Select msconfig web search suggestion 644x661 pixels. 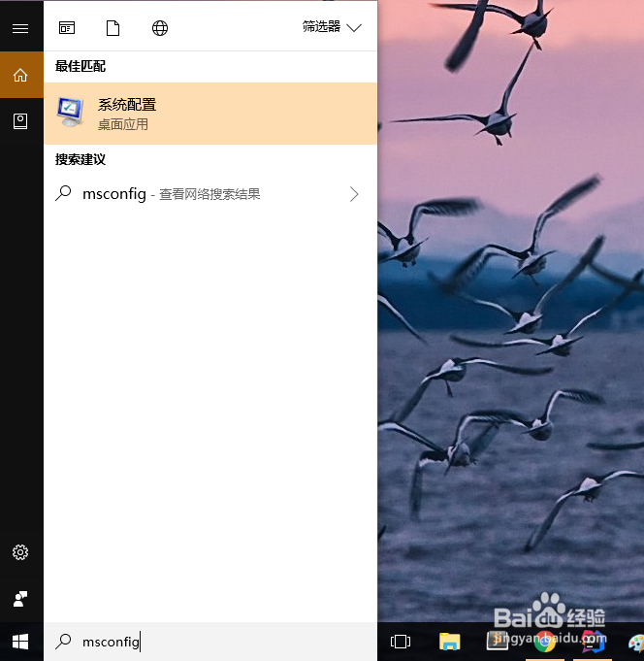click(210, 194)
